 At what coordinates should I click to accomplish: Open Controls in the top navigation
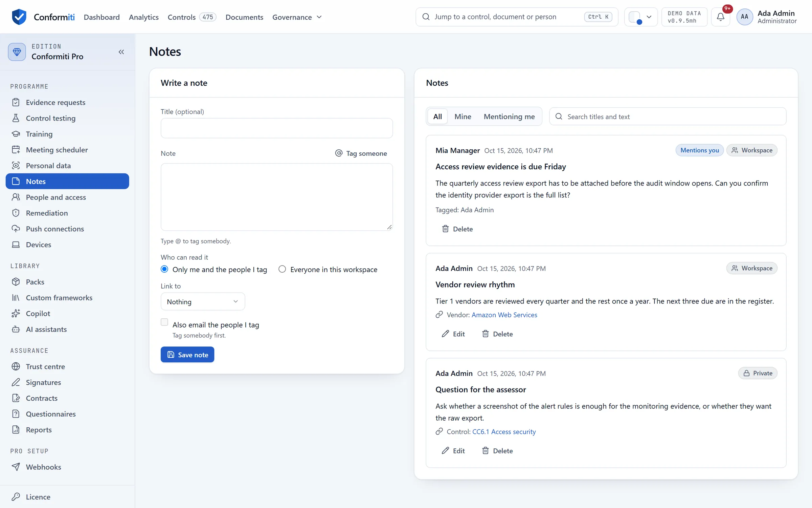click(192, 17)
